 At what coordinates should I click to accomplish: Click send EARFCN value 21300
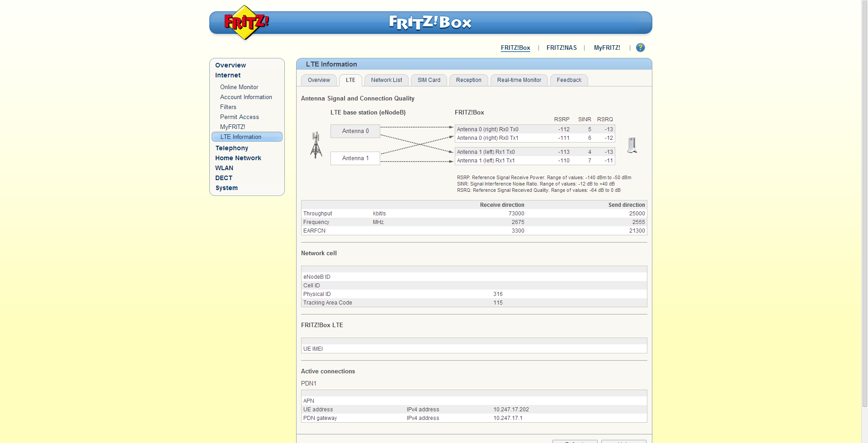pos(637,231)
